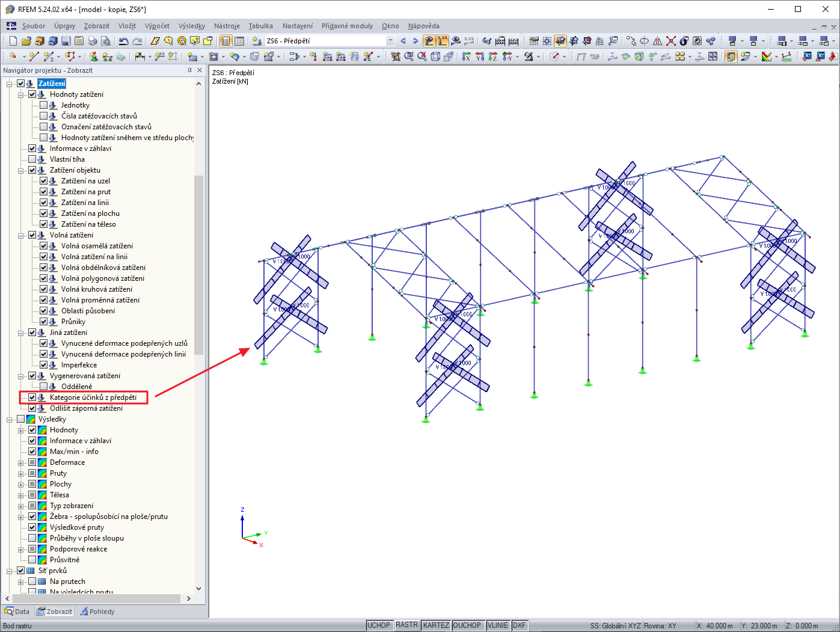Expand the Deformace tree node

coord(21,462)
